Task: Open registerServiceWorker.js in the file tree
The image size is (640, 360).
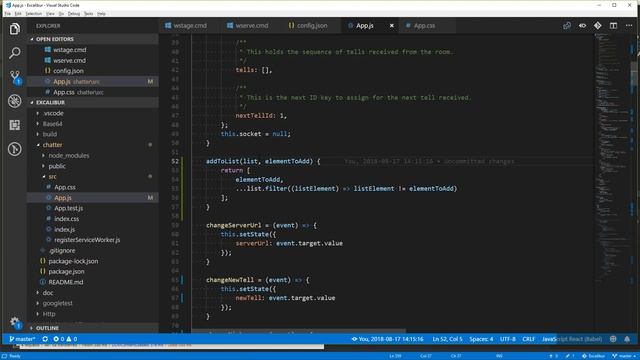Action: tap(93, 240)
